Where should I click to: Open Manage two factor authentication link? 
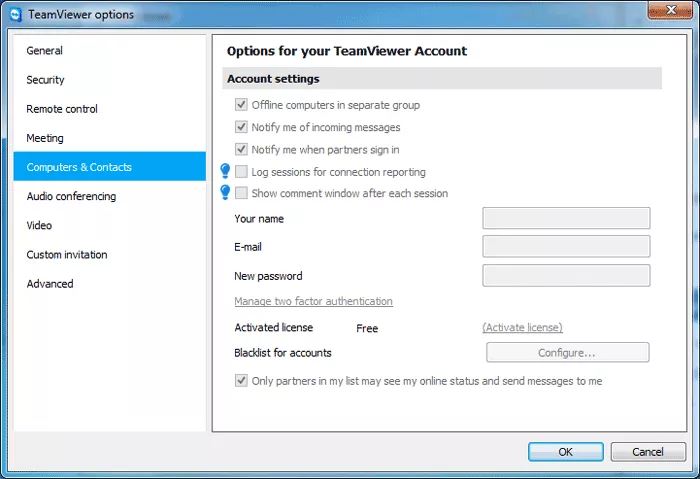pyautogui.click(x=313, y=301)
